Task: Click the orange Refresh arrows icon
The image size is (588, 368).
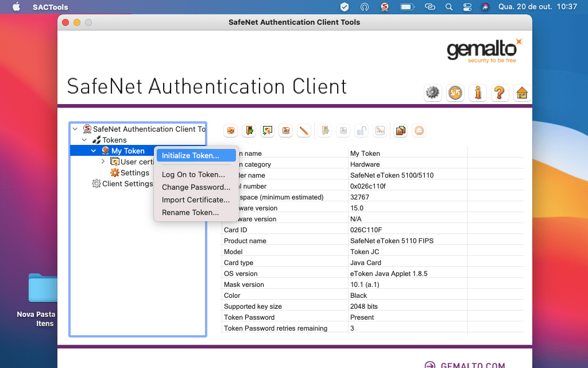Action: pos(455,93)
